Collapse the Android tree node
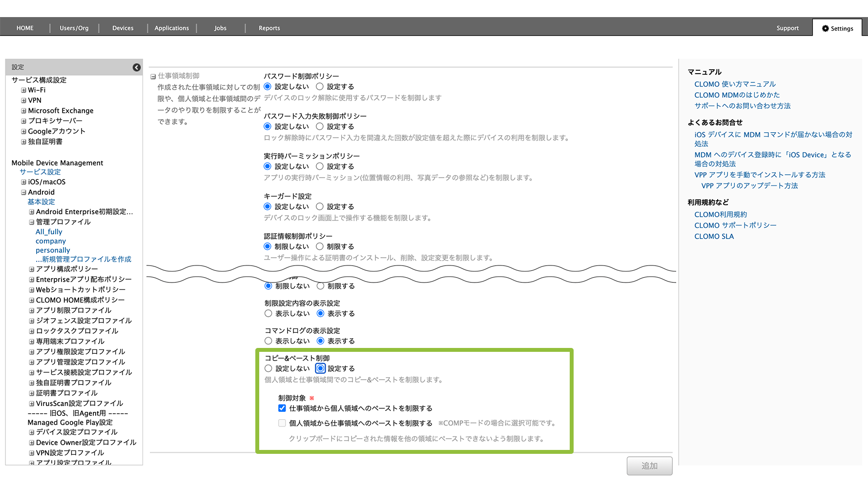Viewport: 868px width, 488px height. click(x=23, y=192)
